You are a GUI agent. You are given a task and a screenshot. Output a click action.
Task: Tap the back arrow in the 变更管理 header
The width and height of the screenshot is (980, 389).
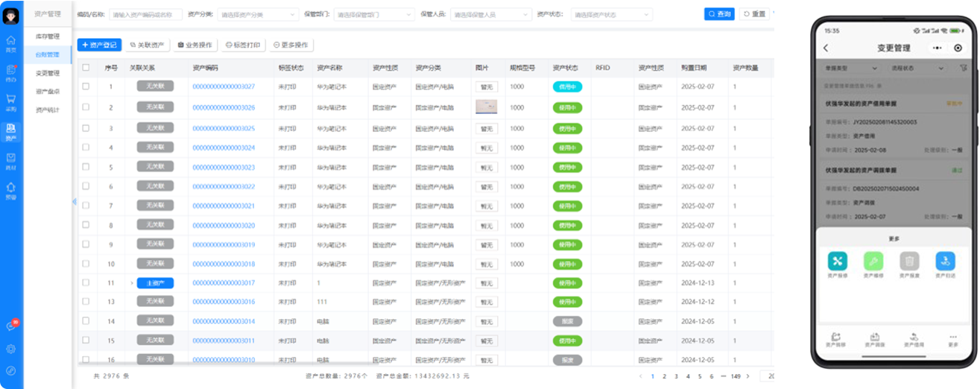(x=826, y=48)
